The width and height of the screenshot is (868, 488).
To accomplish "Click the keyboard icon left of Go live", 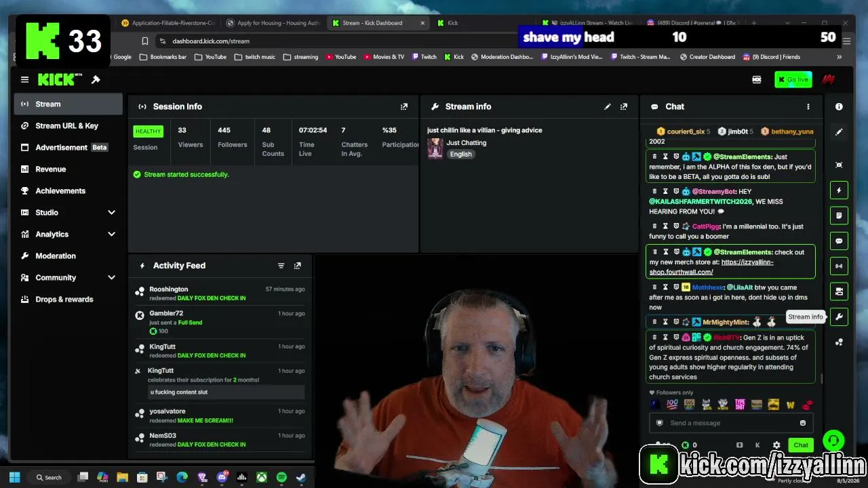I will point(757,80).
